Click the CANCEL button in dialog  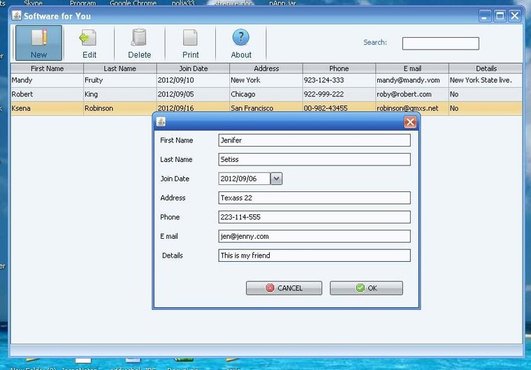284,288
